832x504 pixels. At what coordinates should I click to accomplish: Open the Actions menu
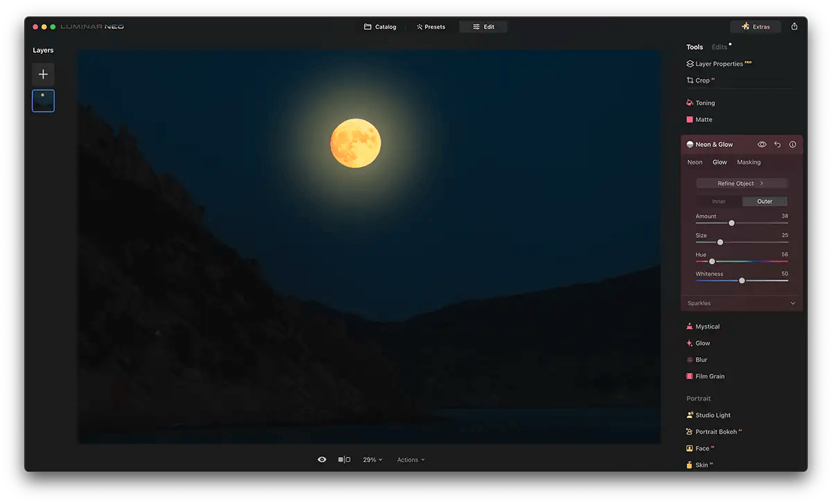click(410, 459)
